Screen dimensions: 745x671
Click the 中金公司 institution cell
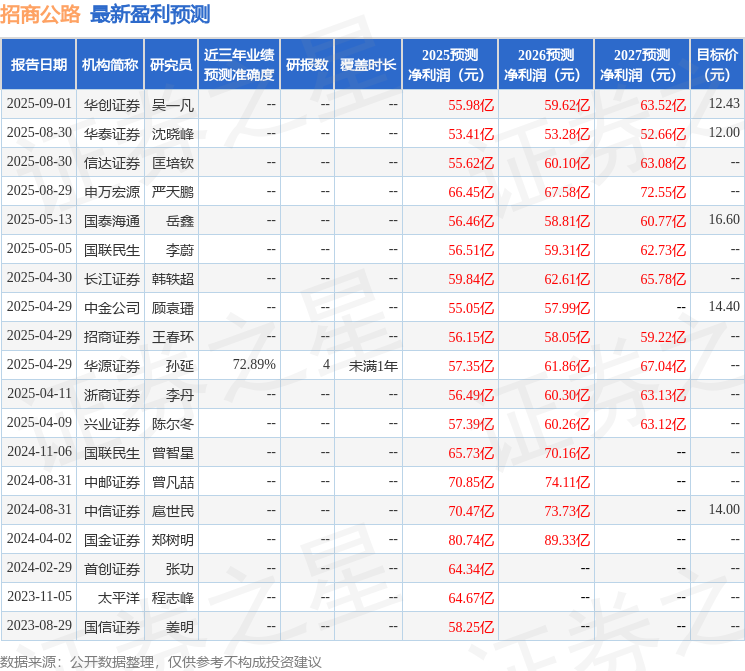(x=112, y=307)
